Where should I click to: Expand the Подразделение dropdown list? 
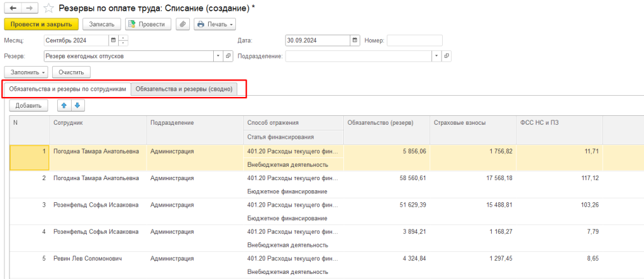point(436,56)
